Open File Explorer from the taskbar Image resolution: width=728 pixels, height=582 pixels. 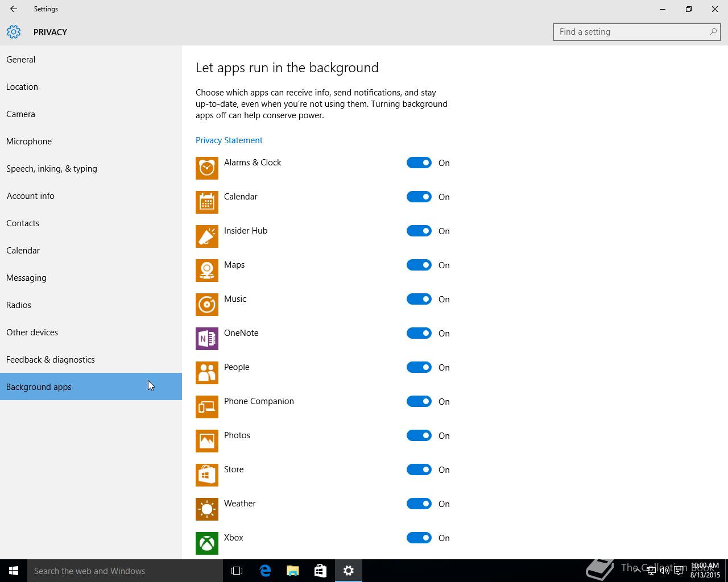pyautogui.click(x=293, y=571)
